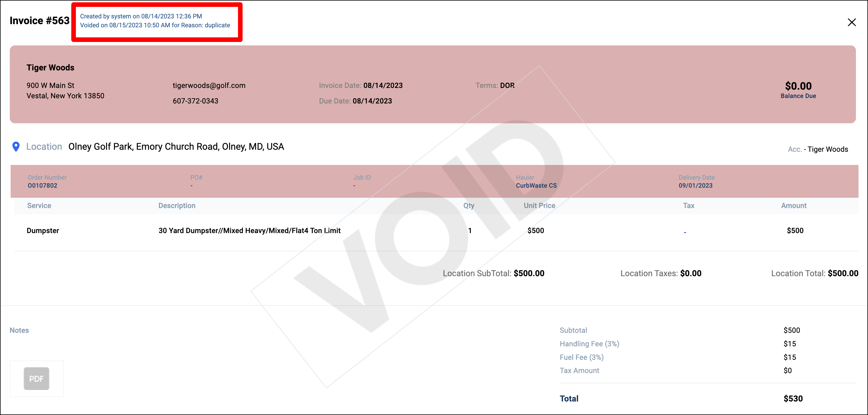Viewport: 868px width, 415px height.
Task: Open order number 00107802
Action: tap(43, 186)
